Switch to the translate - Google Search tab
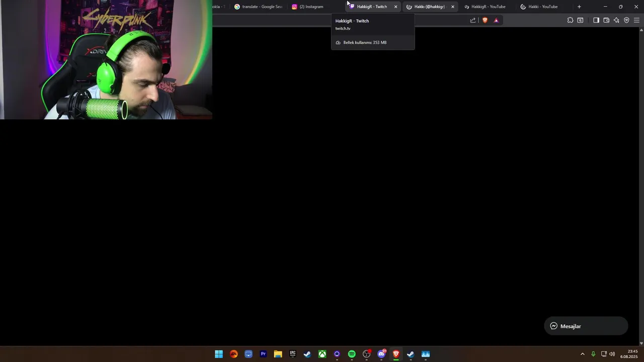This screenshot has width=644, height=362. (258, 7)
